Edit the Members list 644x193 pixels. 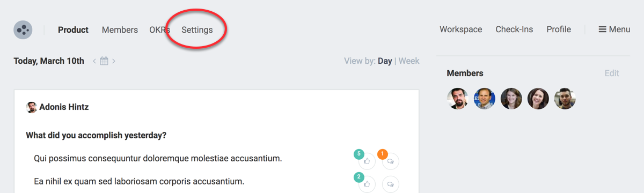[612, 73]
